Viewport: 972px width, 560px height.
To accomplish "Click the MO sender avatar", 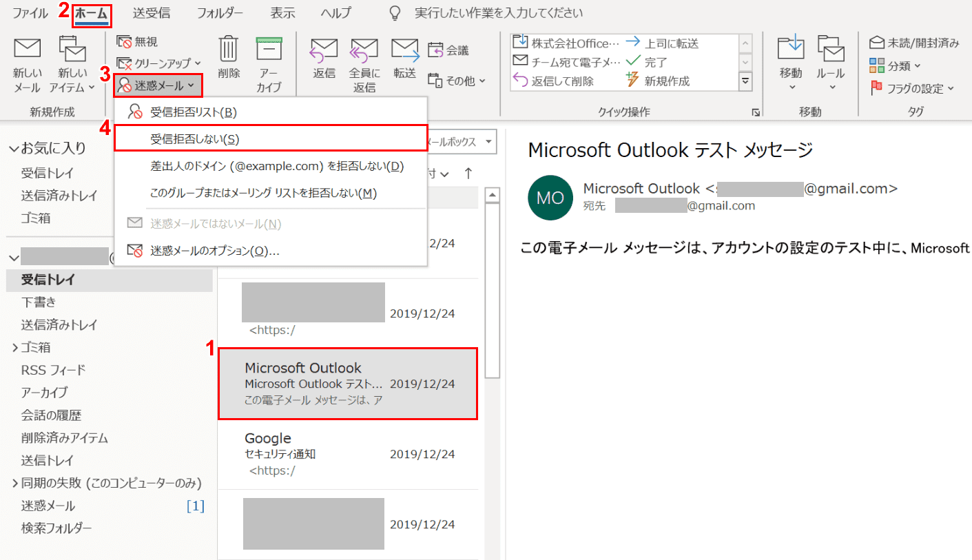I will pyautogui.click(x=550, y=198).
